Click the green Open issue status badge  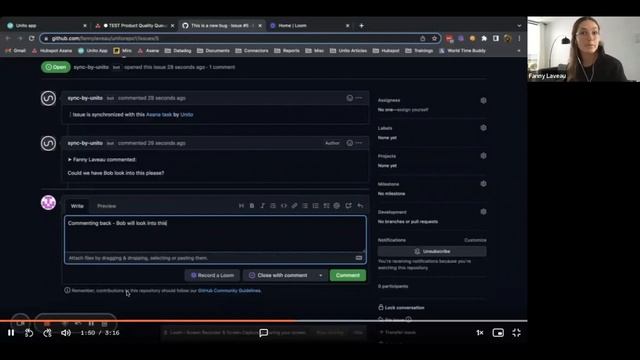click(x=56, y=67)
